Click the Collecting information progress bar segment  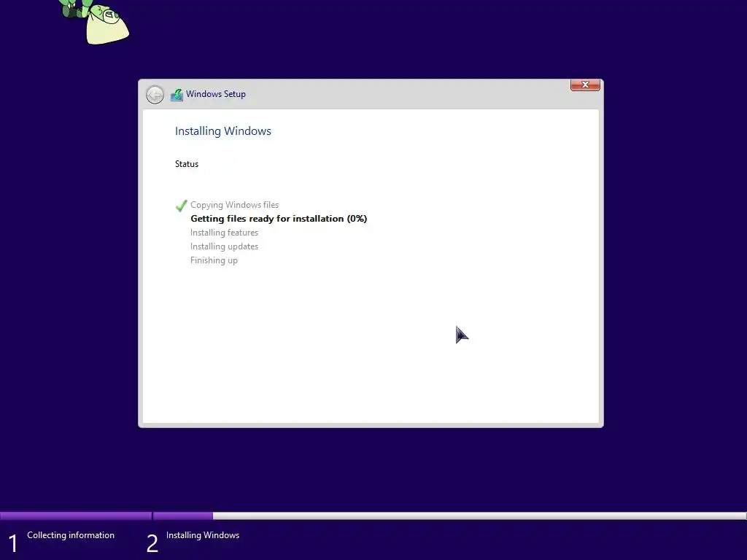coord(76,516)
